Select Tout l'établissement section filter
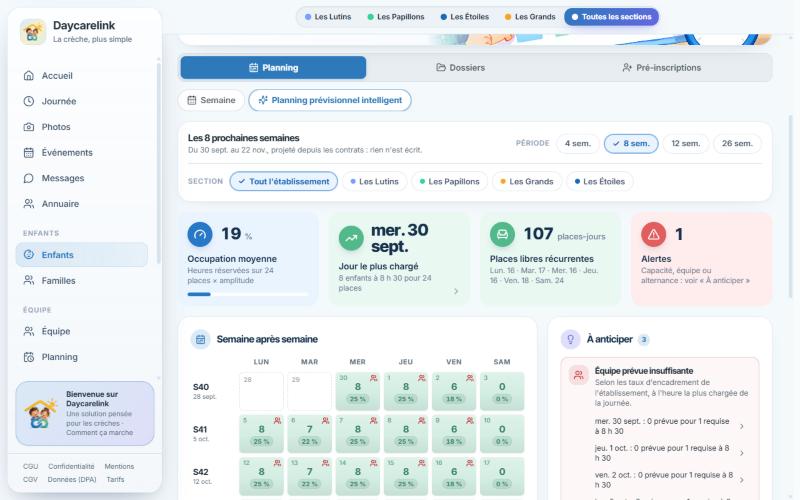The height and width of the screenshot is (500, 800). pos(284,181)
